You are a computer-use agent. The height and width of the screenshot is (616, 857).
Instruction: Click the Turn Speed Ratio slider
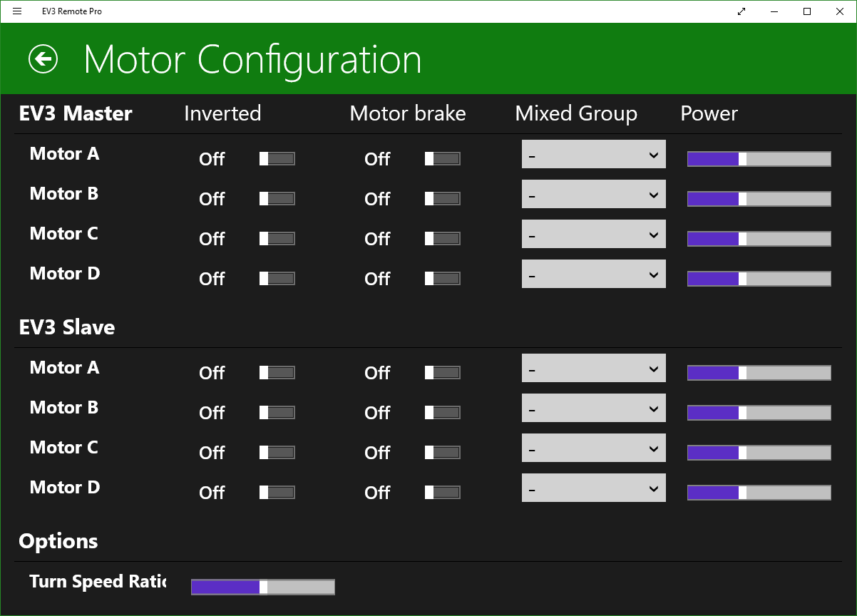pyautogui.click(x=262, y=587)
